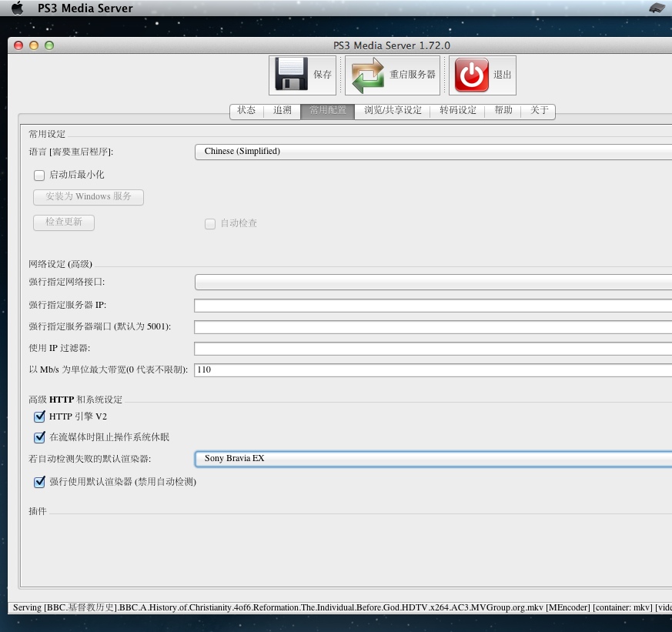Screen dimensions: 672x632
Task: Toggle the 自动检查 checkbox
Action: [x=210, y=224]
